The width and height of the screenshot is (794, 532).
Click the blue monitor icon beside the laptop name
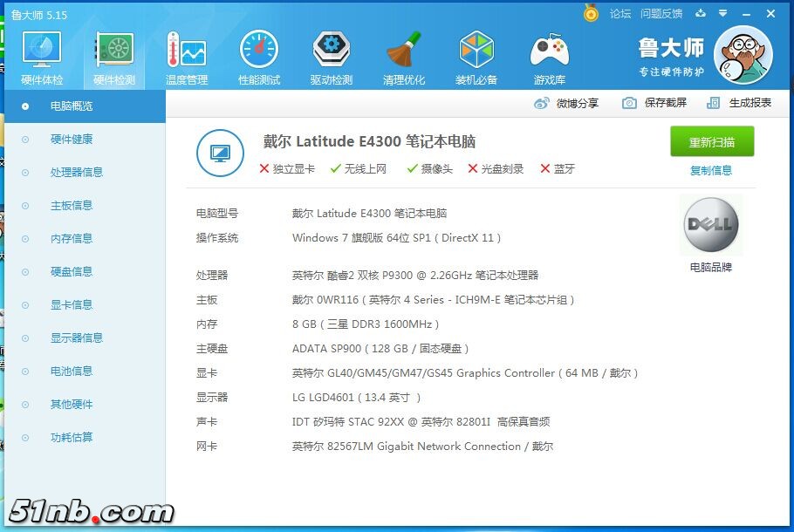(220, 150)
